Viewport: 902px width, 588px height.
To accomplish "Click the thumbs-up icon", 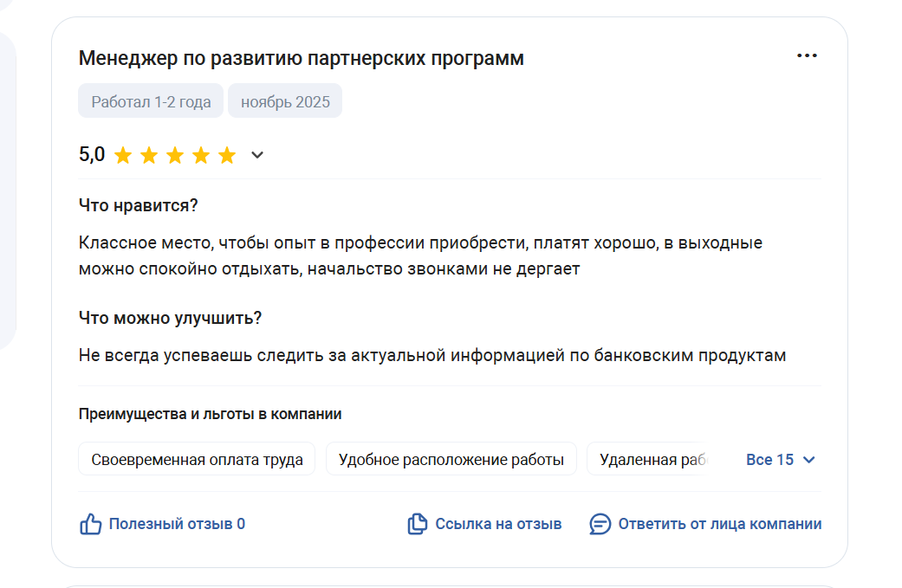I will 90,524.
